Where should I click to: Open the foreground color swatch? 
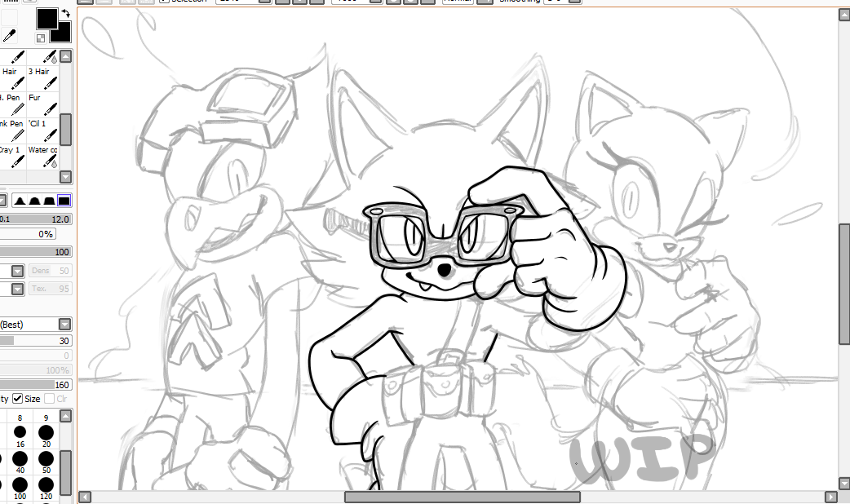coord(47,19)
